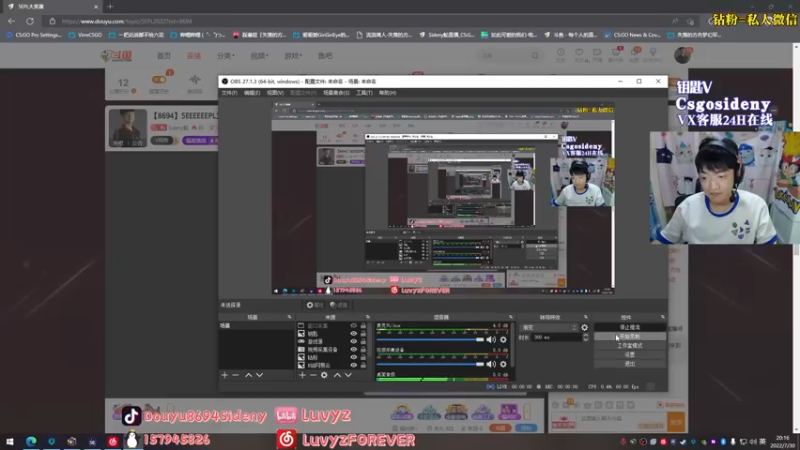Open OBS 文件(F) menu
Image resolution: width=800 pixels, height=450 pixels.
click(229, 93)
